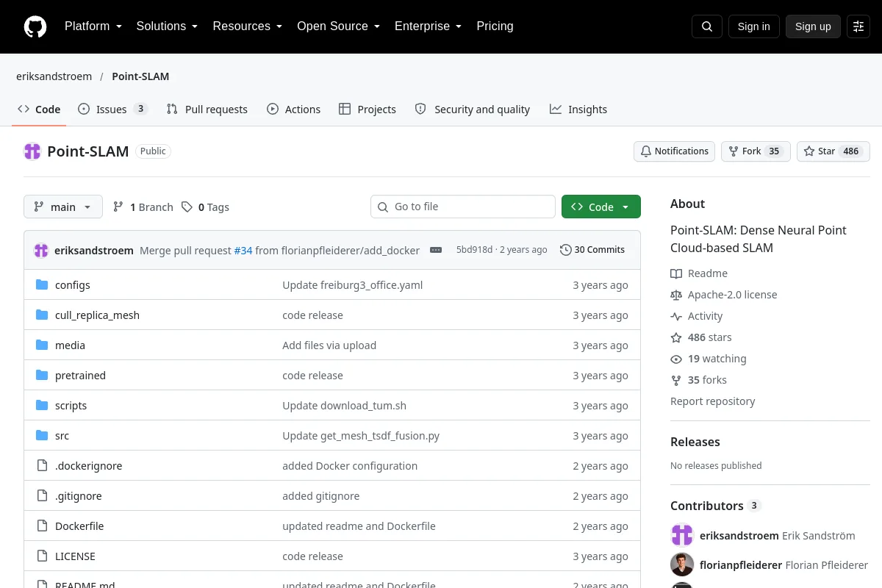Image resolution: width=882 pixels, height=588 pixels.
Task: Star the Point-SLAM repository
Action: coord(833,151)
